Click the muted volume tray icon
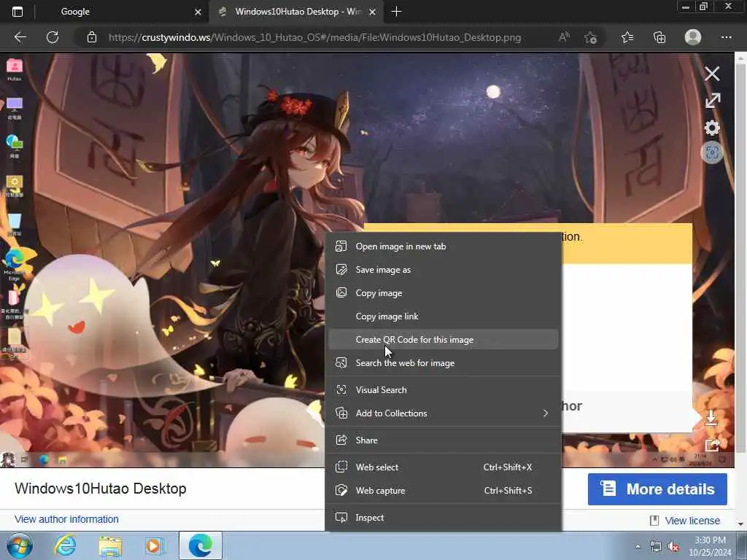Image resolution: width=747 pixels, height=560 pixels. (x=673, y=547)
